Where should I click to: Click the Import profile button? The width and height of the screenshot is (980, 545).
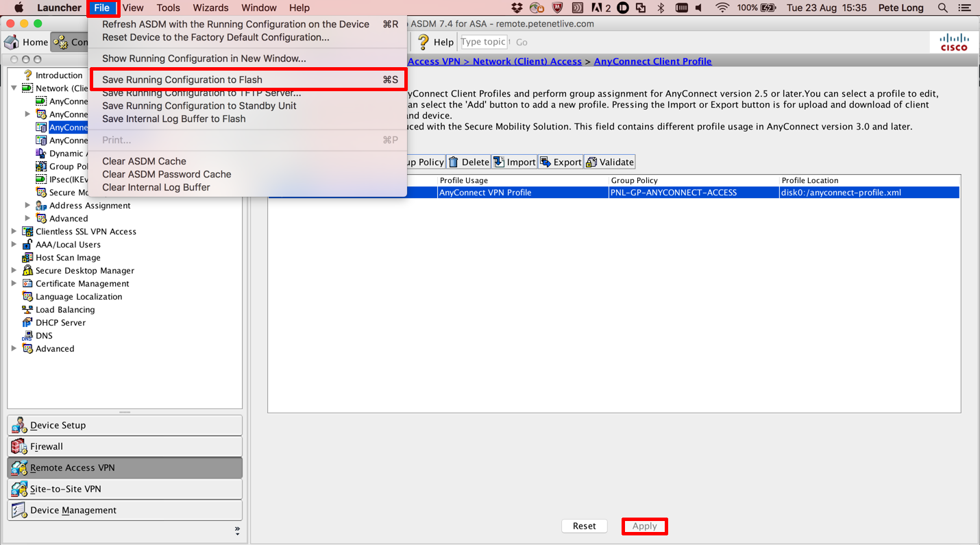pyautogui.click(x=515, y=162)
